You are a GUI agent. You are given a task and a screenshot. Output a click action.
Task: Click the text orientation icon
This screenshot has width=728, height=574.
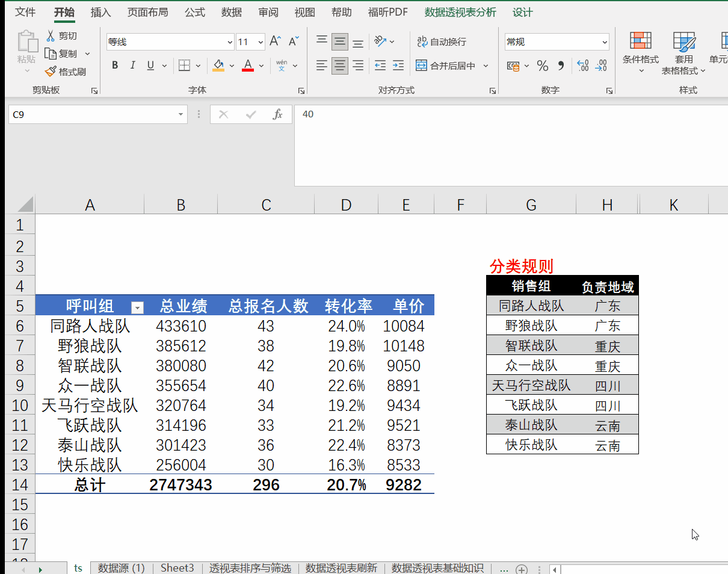click(x=380, y=41)
